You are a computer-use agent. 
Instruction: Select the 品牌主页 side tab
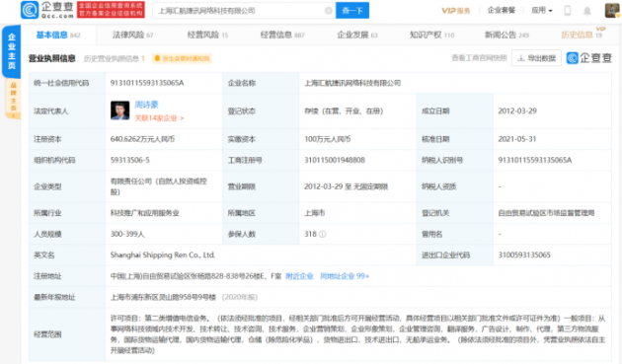point(13,99)
